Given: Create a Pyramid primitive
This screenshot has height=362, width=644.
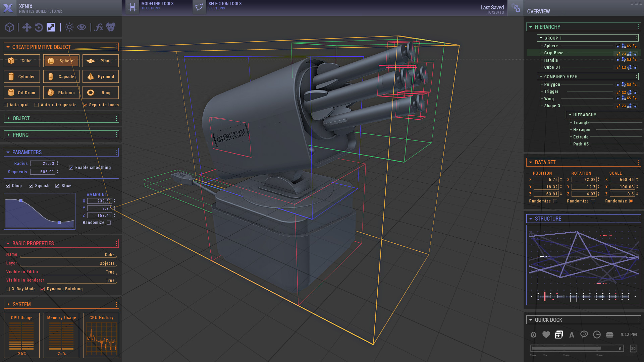Looking at the screenshot, I should click(101, 77).
